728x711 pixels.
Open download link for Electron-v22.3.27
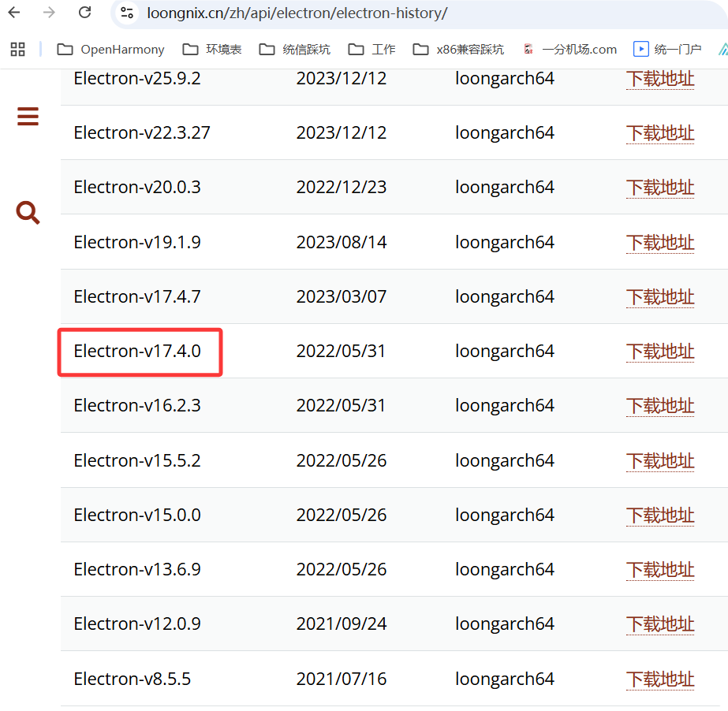tap(660, 133)
